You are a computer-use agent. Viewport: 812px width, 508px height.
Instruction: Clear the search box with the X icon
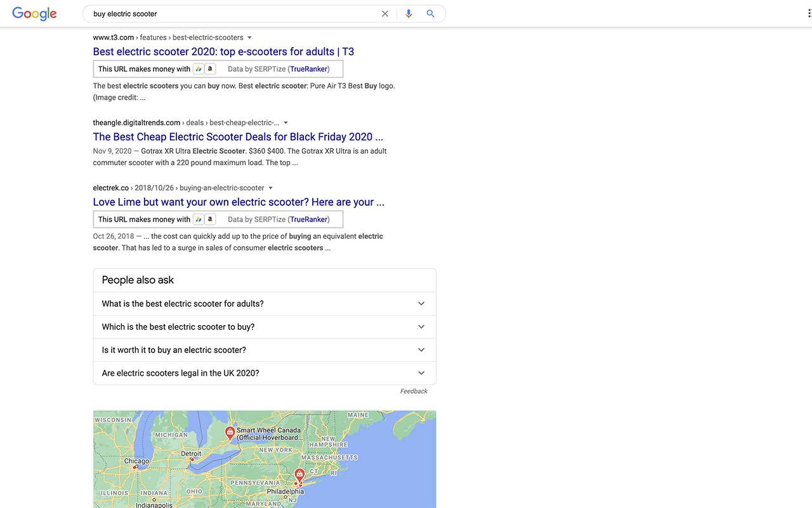(x=384, y=13)
